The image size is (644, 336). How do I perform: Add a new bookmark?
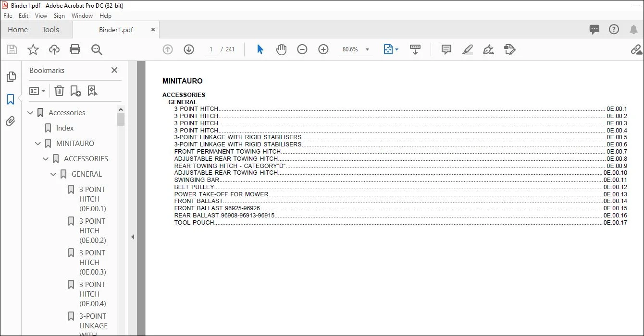[x=75, y=91]
